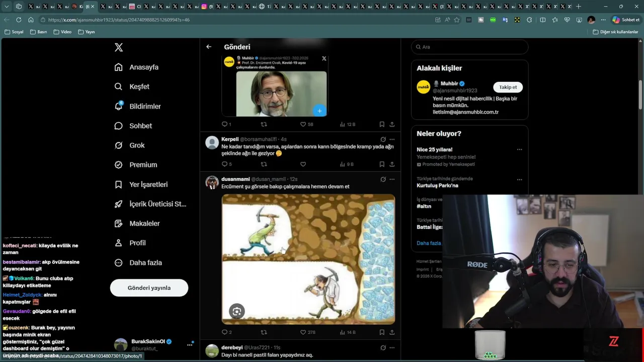The width and height of the screenshot is (644, 362).
Task: Share Kerpeli's post
Action: pyautogui.click(x=392, y=164)
